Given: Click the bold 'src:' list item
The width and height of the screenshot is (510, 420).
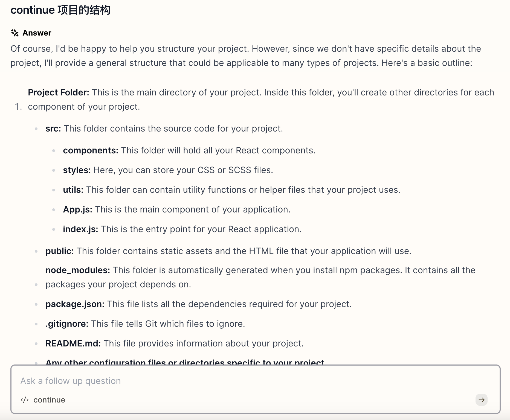Looking at the screenshot, I should point(53,129).
